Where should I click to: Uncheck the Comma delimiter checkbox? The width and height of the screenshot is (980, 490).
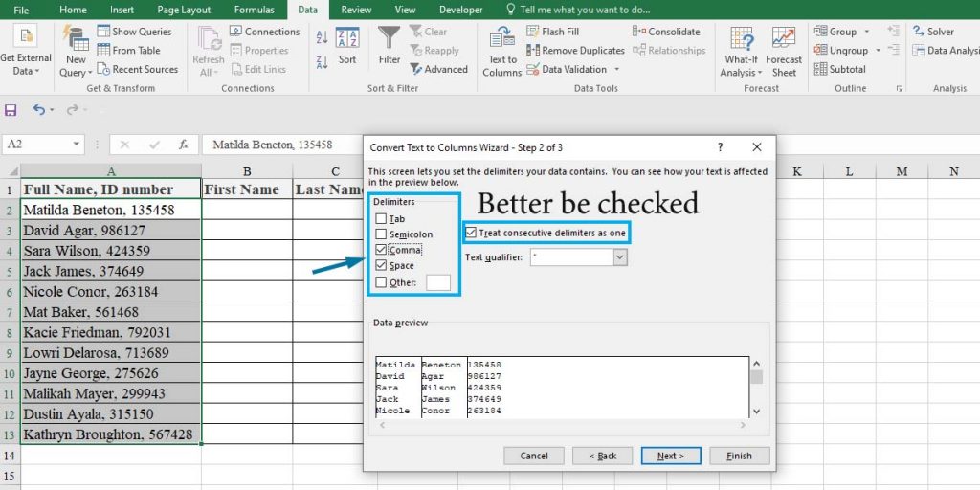point(381,250)
